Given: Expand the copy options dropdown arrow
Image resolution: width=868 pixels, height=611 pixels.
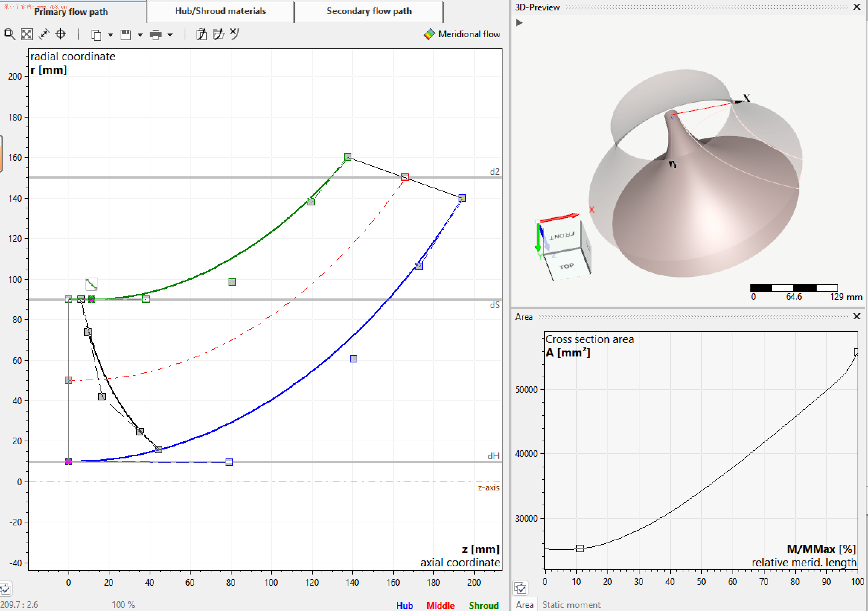Looking at the screenshot, I should [111, 35].
